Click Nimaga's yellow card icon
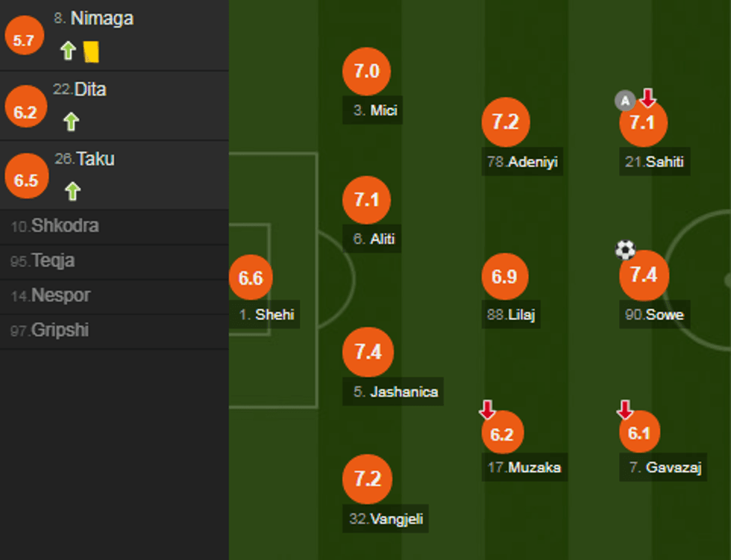Image resolution: width=731 pixels, height=560 pixels. (91, 51)
